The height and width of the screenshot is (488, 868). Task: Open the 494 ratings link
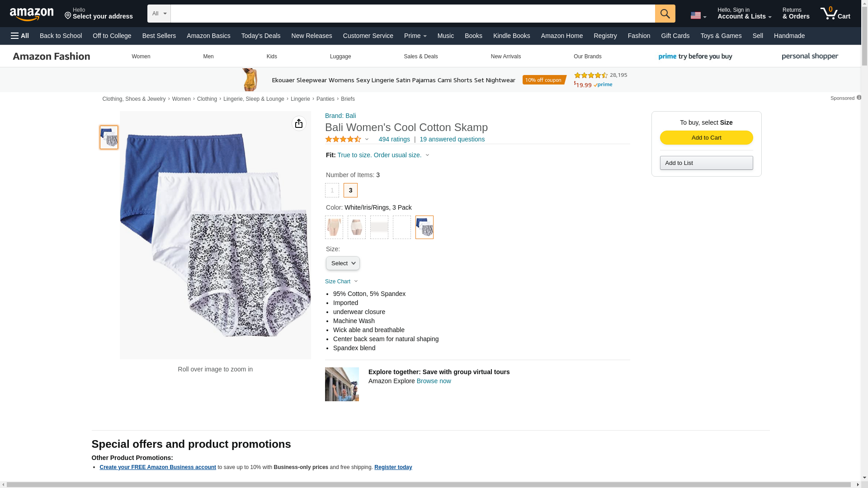(x=394, y=139)
